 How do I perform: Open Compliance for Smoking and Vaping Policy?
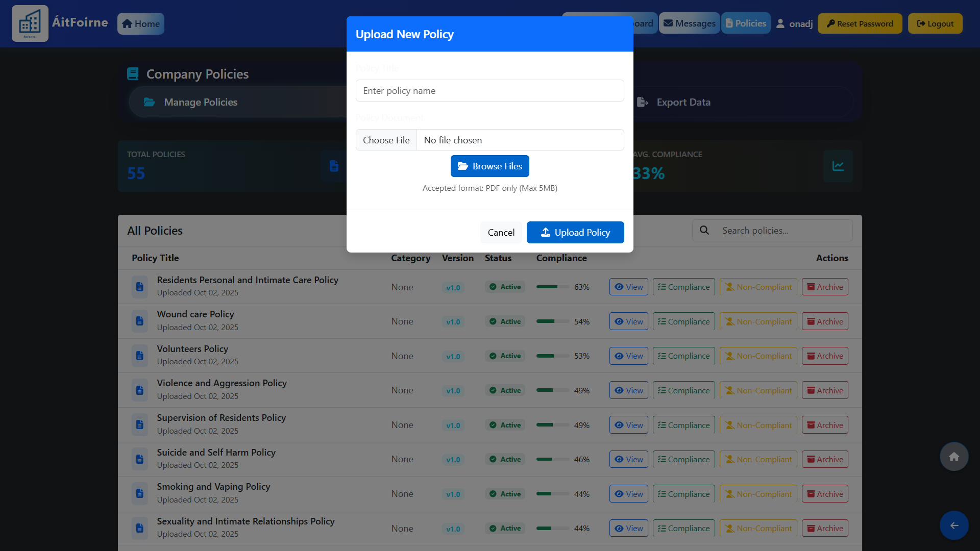683,494
